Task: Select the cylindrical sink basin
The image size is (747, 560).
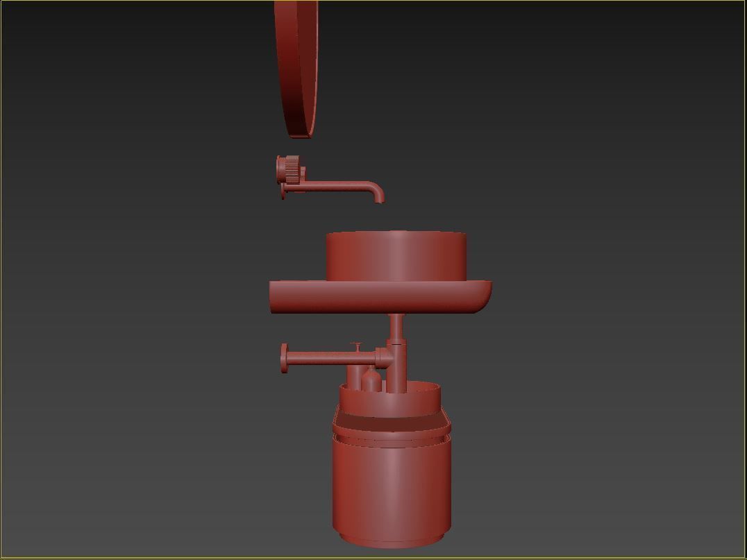Action: [396, 256]
